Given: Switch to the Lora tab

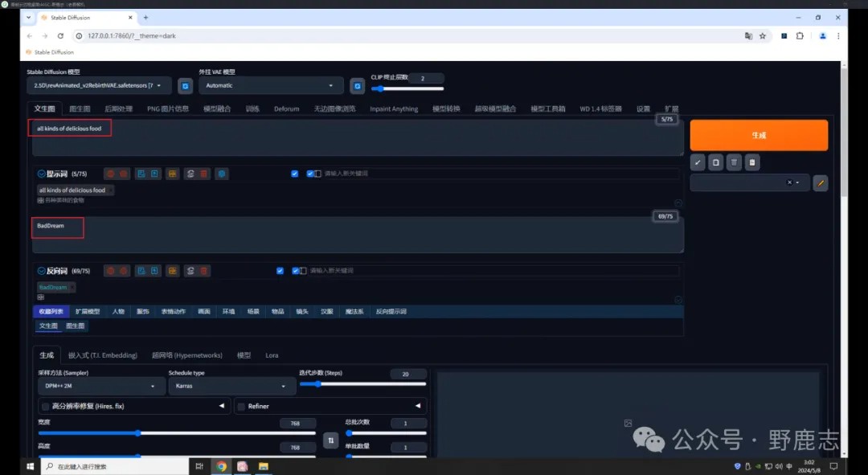Looking at the screenshot, I should (x=272, y=355).
